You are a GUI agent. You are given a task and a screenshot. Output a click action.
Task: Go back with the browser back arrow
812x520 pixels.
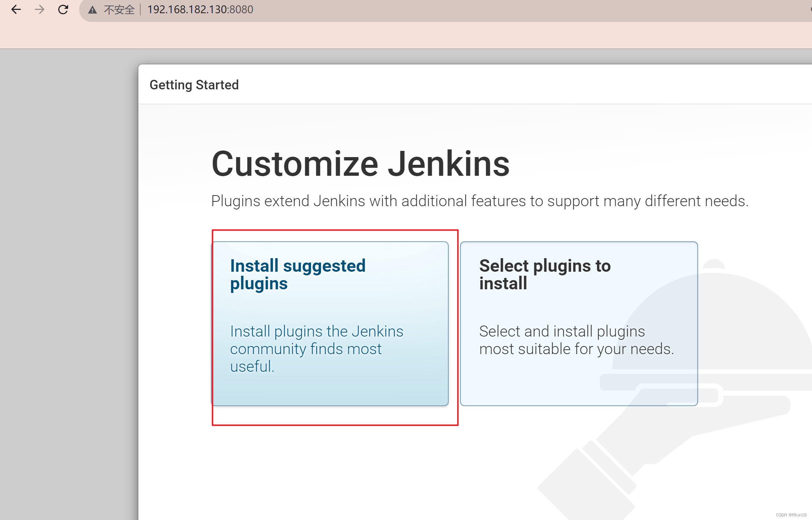tap(16, 10)
